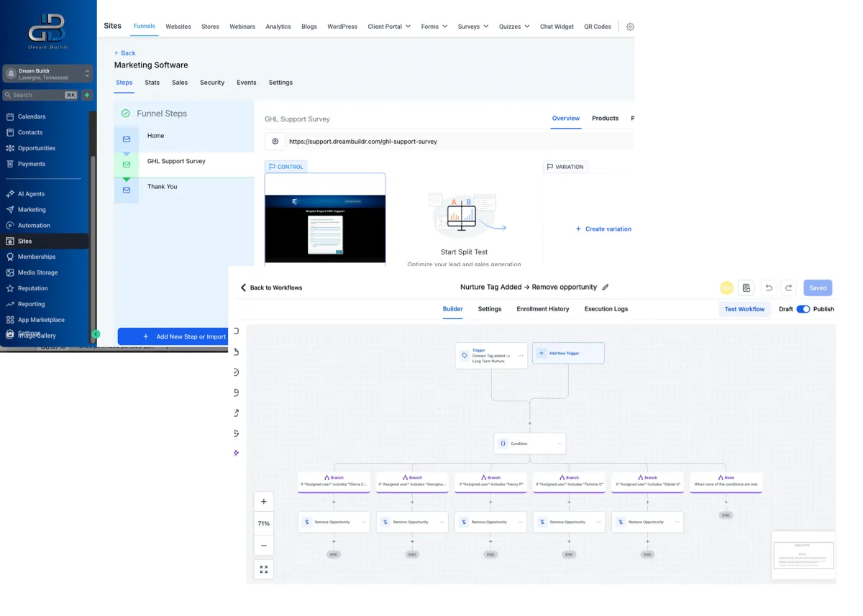The image size is (863, 616).
Task: Zoom out on workflow canvas
Action: [x=264, y=546]
